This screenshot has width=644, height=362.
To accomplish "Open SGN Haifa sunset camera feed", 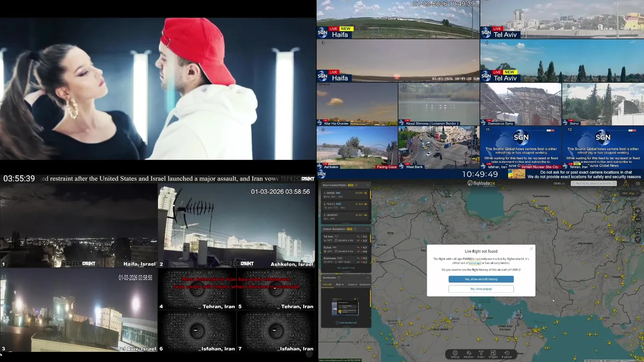I will click(x=397, y=60).
